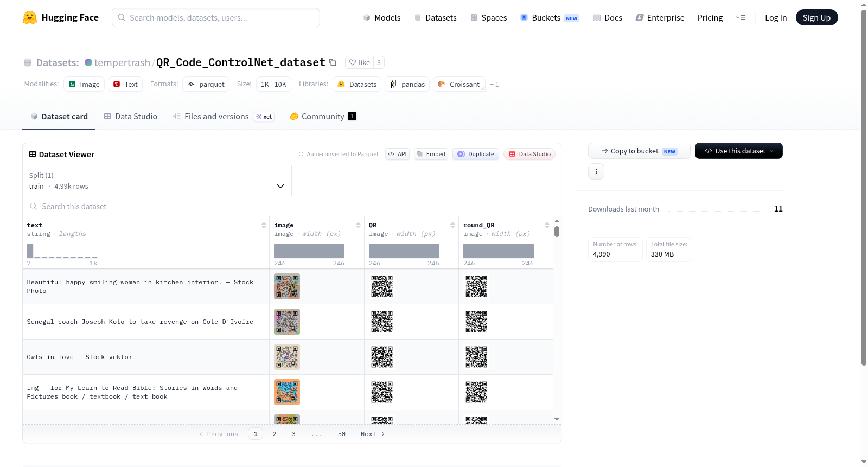Screen dimensions: 868x467
Task: Click the API button in Dataset Viewer
Action: [x=397, y=154]
